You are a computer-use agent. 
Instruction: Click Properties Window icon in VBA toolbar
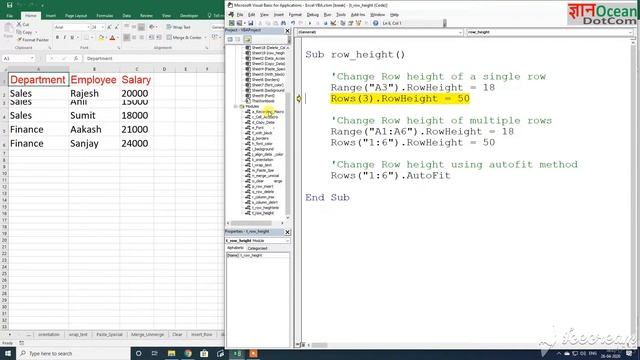pyautogui.click(x=351, y=23)
